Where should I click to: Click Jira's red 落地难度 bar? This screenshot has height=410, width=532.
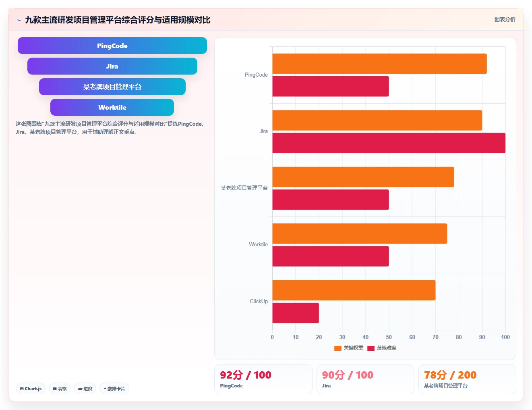389,143
